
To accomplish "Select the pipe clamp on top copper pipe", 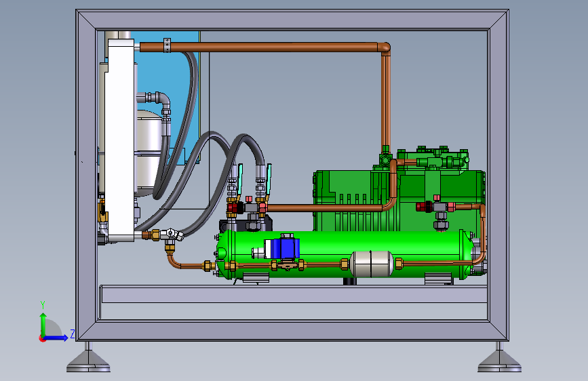I will [167, 45].
